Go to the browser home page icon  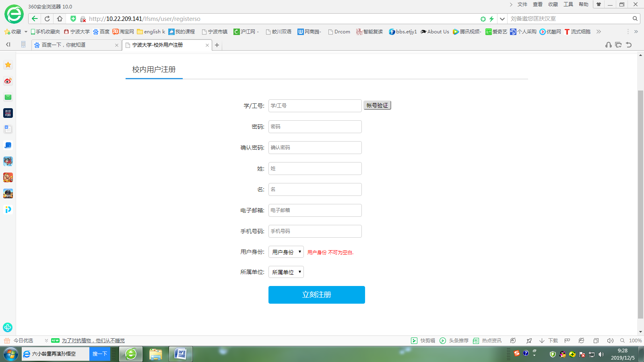[60, 19]
